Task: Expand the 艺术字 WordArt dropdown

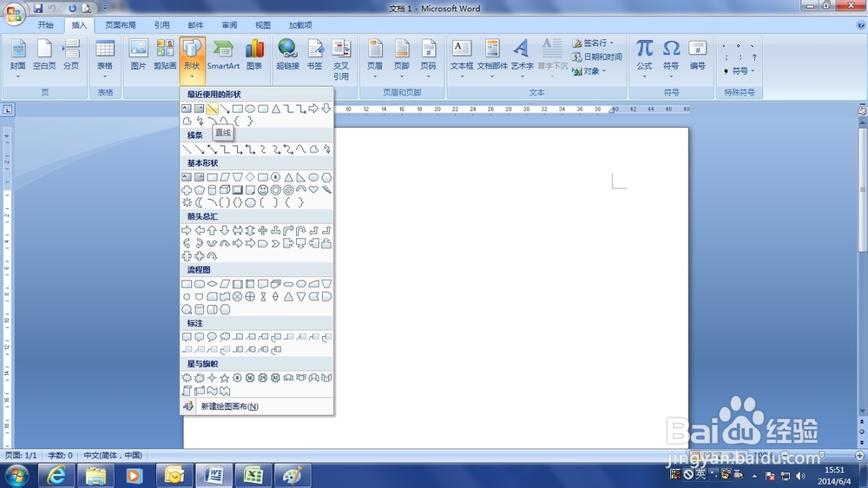Action: [x=522, y=59]
